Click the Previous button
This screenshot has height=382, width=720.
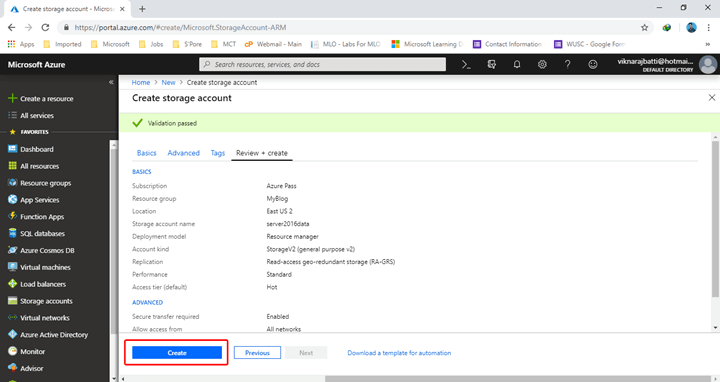click(257, 353)
